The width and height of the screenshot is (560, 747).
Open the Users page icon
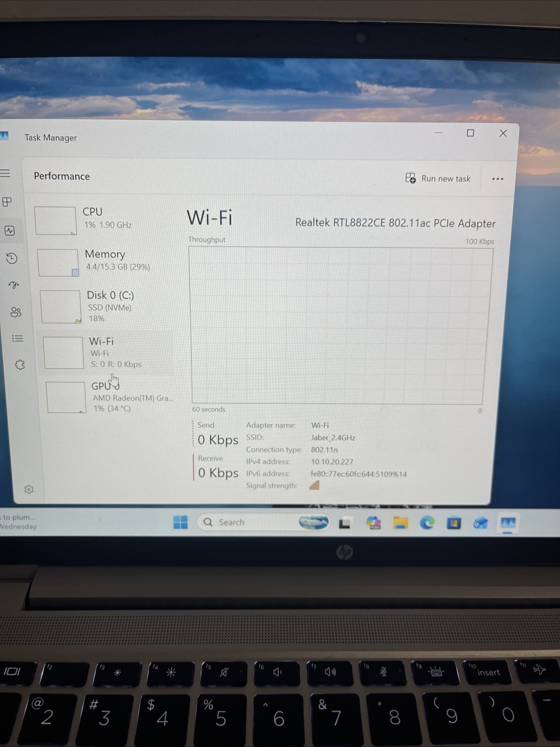pos(16,312)
